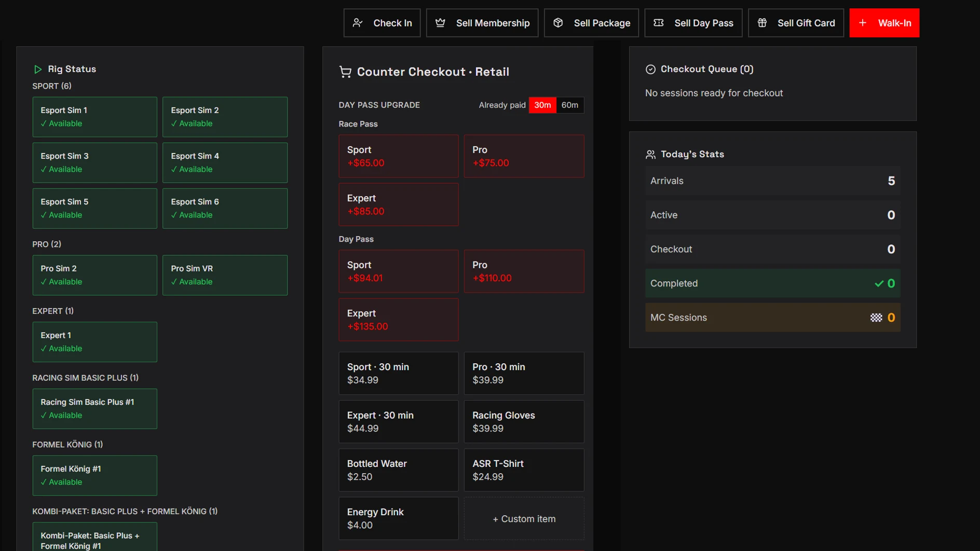
Task: Select Expert 1 rig
Action: [94, 342]
